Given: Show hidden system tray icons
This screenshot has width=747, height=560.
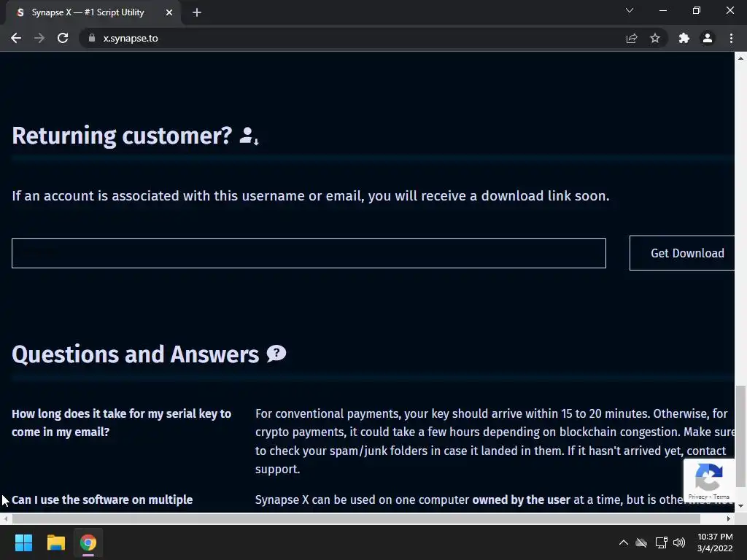Looking at the screenshot, I should click(623, 542).
